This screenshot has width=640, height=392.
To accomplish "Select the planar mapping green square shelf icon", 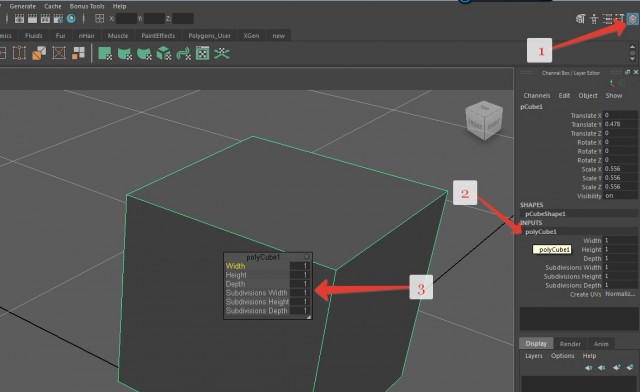I will pos(105,53).
